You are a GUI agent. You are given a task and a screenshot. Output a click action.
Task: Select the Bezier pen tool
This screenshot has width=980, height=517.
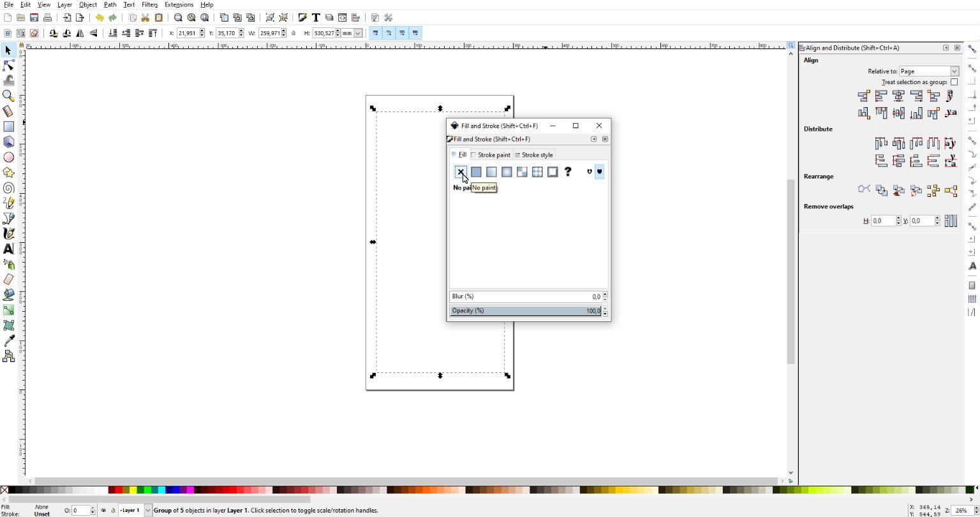[8, 218]
